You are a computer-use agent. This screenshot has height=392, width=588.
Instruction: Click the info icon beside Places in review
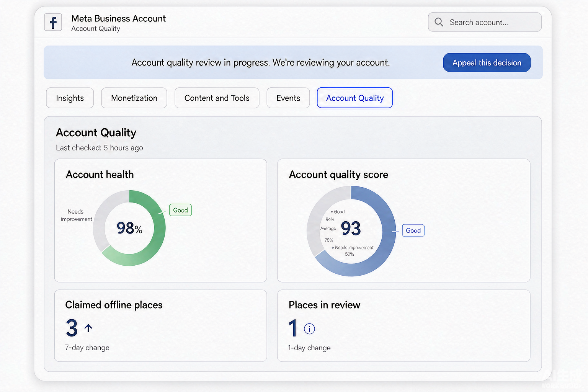point(309,328)
